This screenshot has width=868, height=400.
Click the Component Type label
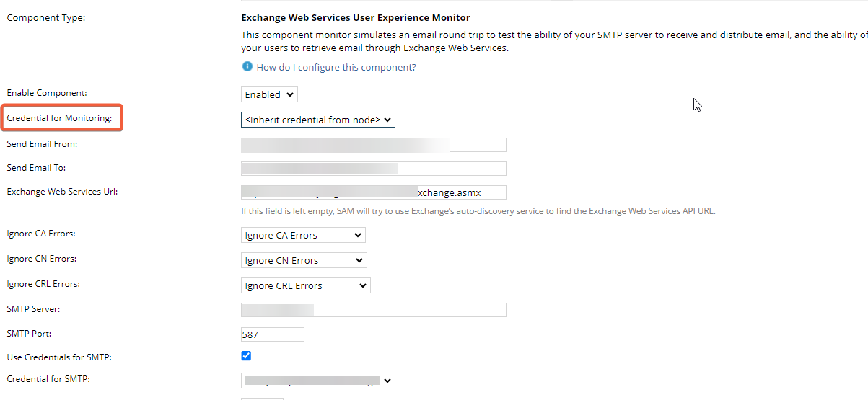point(45,17)
